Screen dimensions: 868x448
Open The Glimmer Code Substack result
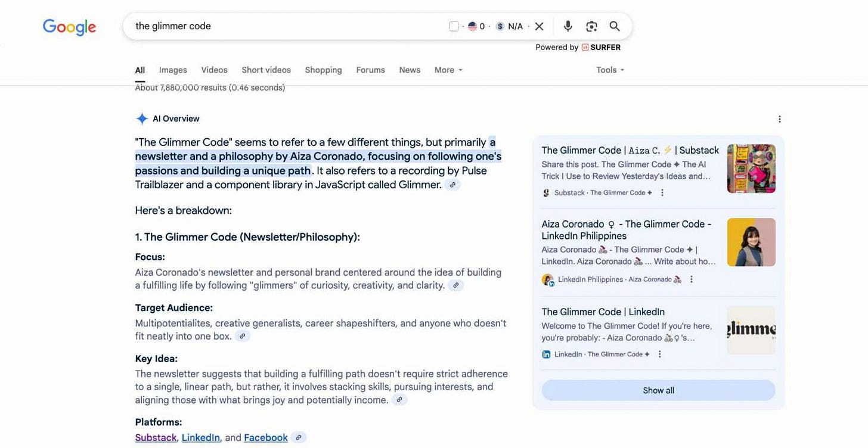click(630, 150)
